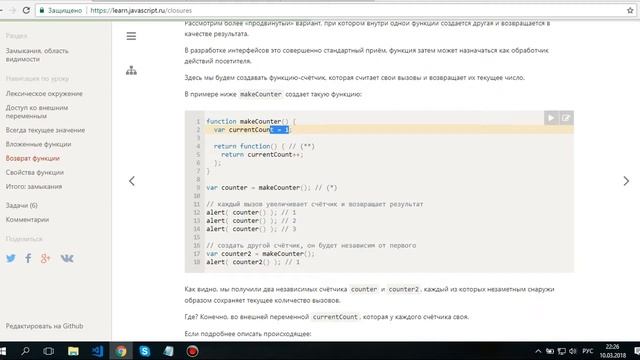Open the hamburger menu icon
The image size is (640, 360).
point(131,36)
